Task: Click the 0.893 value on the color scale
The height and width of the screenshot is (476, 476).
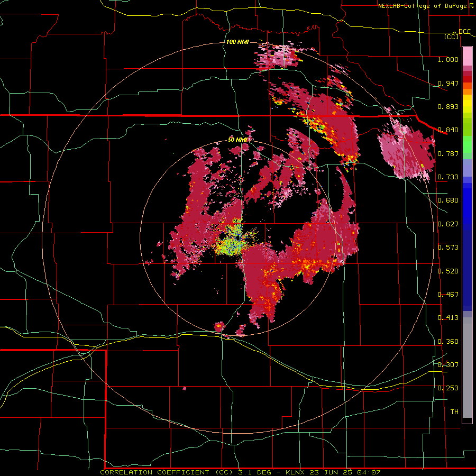Action: point(448,106)
